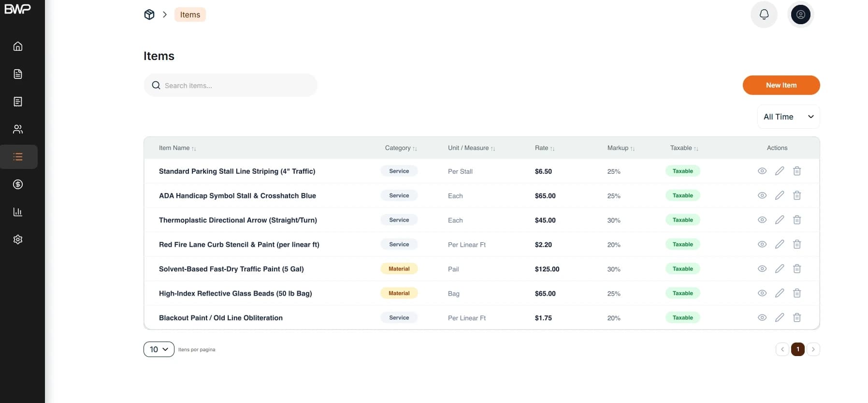Screen dimensions: 868x403
Task: Open the settings gear in sidebar
Action: click(18, 239)
